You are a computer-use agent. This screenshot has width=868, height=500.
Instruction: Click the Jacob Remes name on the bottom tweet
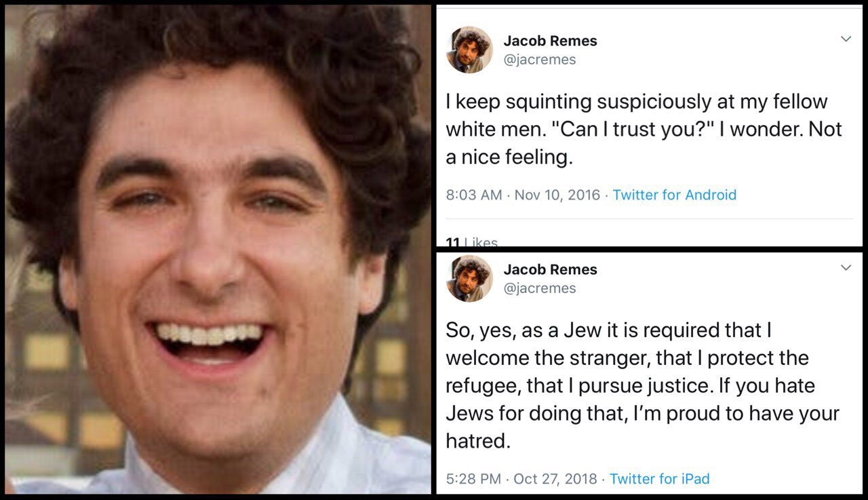(x=550, y=269)
